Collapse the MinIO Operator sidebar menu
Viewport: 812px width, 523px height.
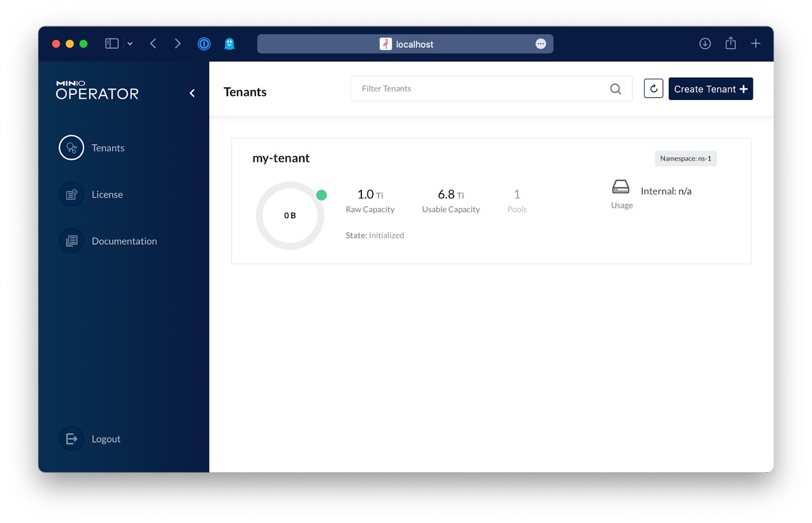(x=192, y=93)
